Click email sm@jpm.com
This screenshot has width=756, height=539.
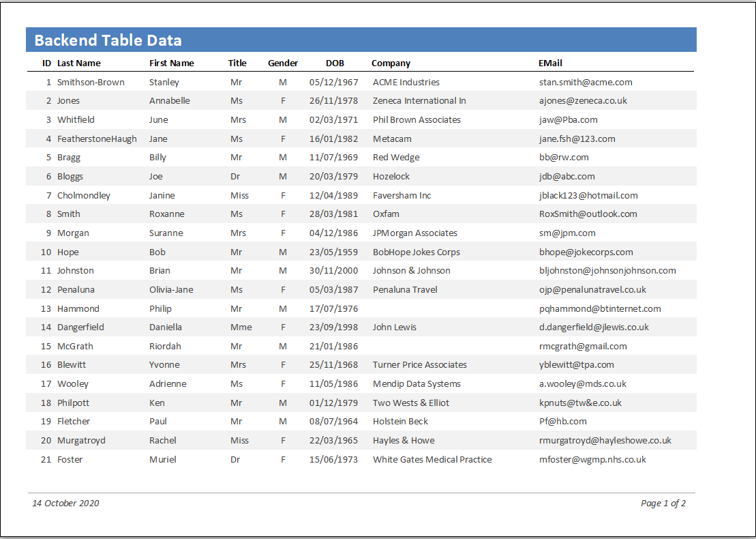(567, 233)
